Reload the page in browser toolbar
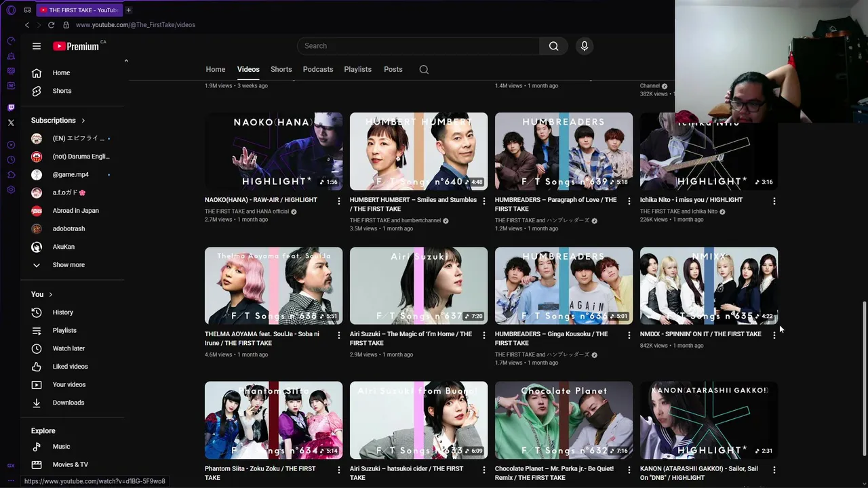Viewport: 868px width, 488px height. pyautogui.click(x=51, y=25)
